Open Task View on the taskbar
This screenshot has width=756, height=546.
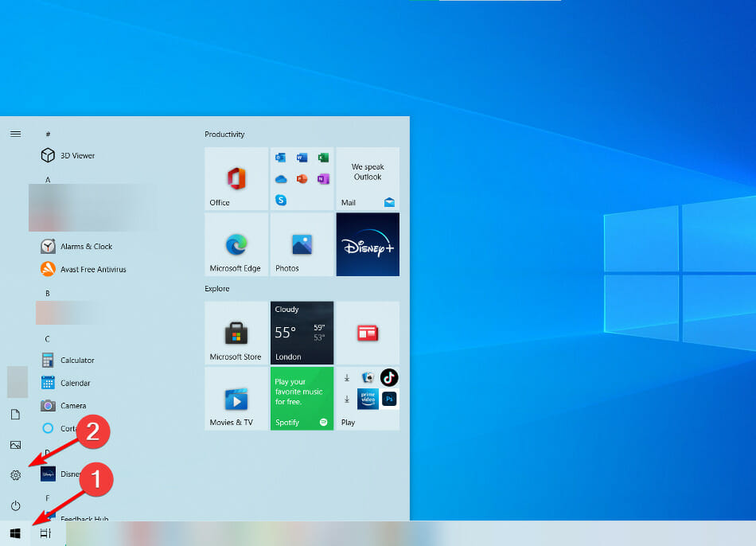(46, 533)
